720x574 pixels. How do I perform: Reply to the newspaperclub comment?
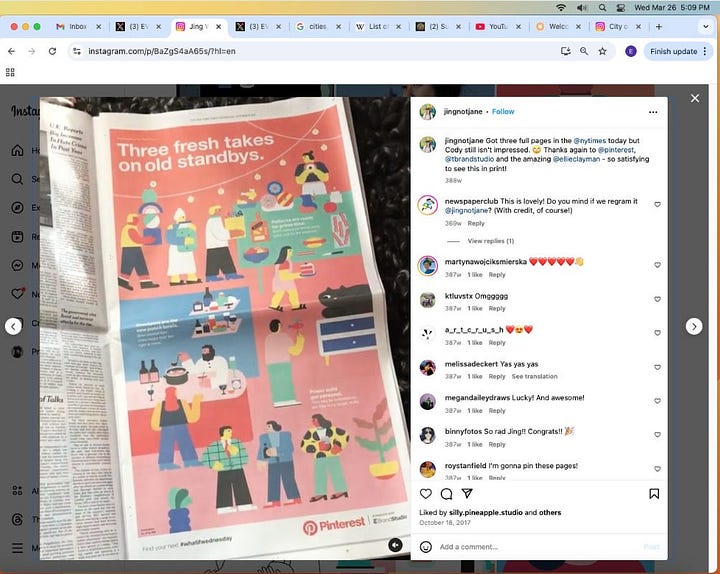(476, 224)
